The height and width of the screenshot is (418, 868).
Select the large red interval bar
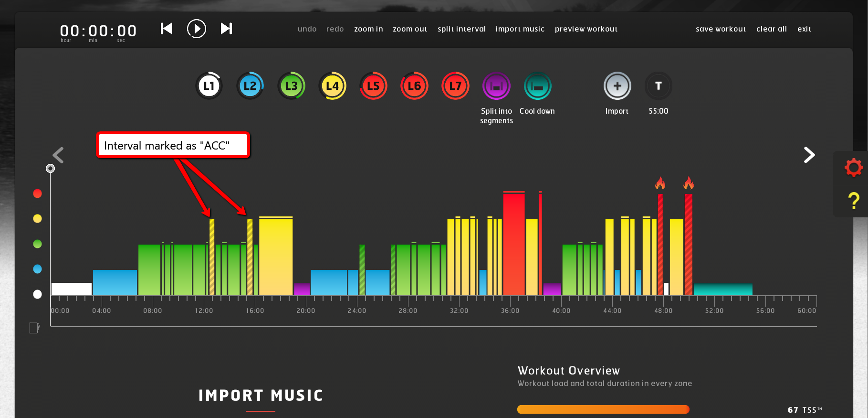tap(513, 244)
